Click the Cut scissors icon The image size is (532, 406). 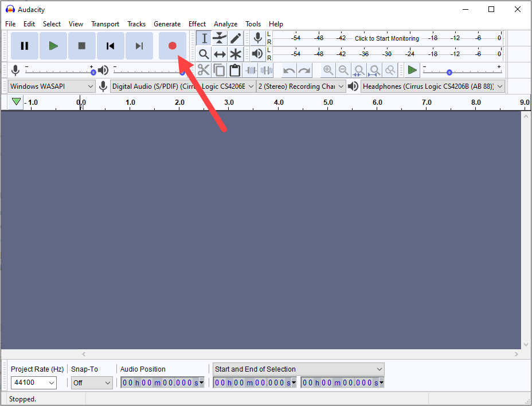[204, 70]
